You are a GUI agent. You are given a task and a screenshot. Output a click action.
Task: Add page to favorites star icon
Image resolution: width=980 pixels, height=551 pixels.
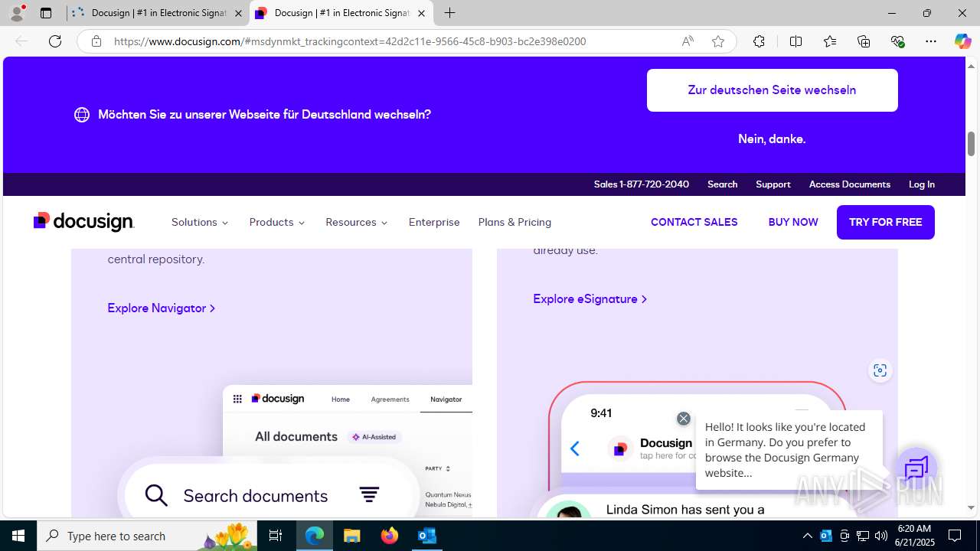coord(718,41)
